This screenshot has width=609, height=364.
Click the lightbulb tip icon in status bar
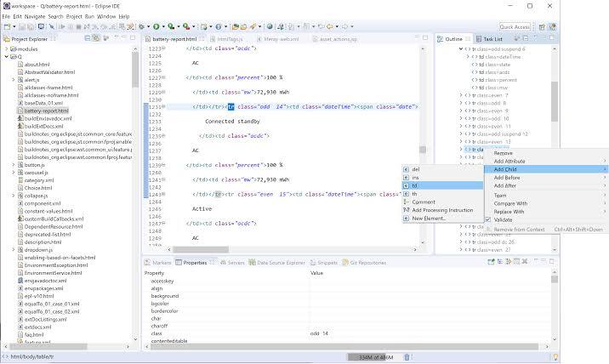tap(555, 356)
